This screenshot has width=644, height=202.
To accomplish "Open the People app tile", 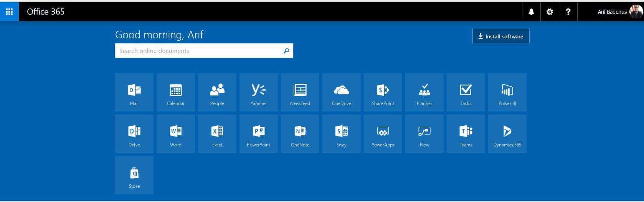I will (x=217, y=92).
